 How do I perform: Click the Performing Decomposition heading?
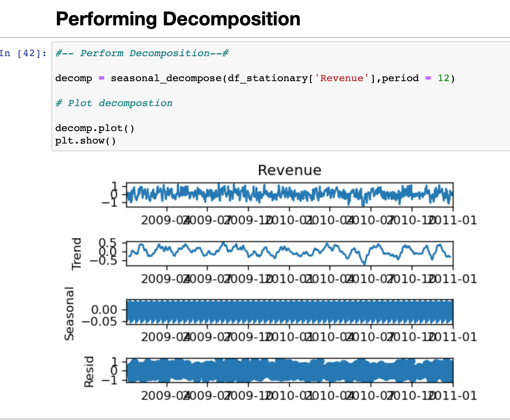178,19
